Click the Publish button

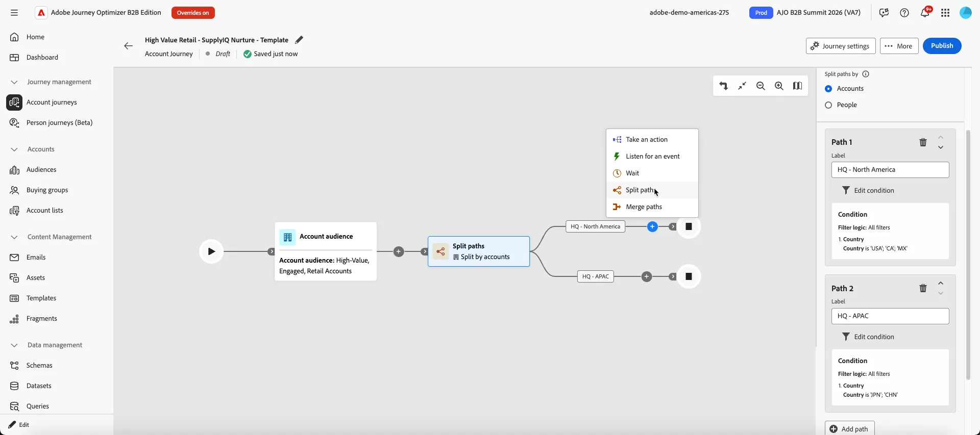coord(942,46)
